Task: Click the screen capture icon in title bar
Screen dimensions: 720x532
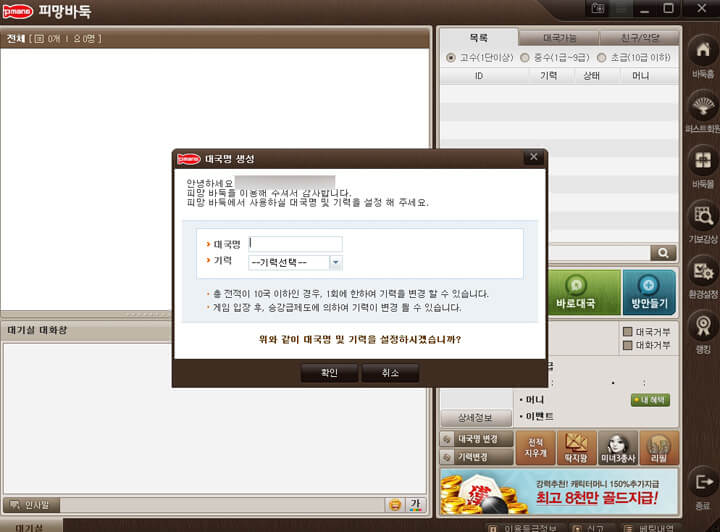Action: click(x=597, y=9)
